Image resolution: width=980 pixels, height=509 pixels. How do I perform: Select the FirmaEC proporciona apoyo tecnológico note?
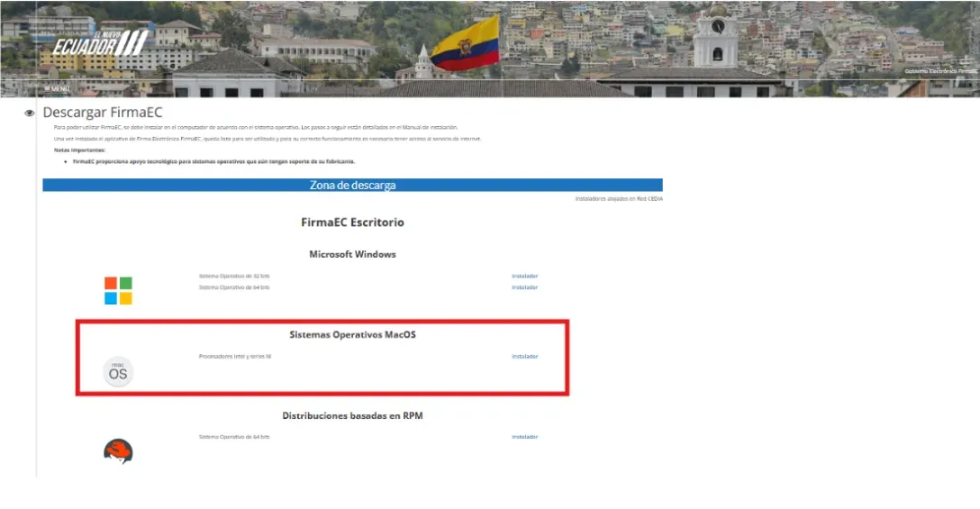213,161
